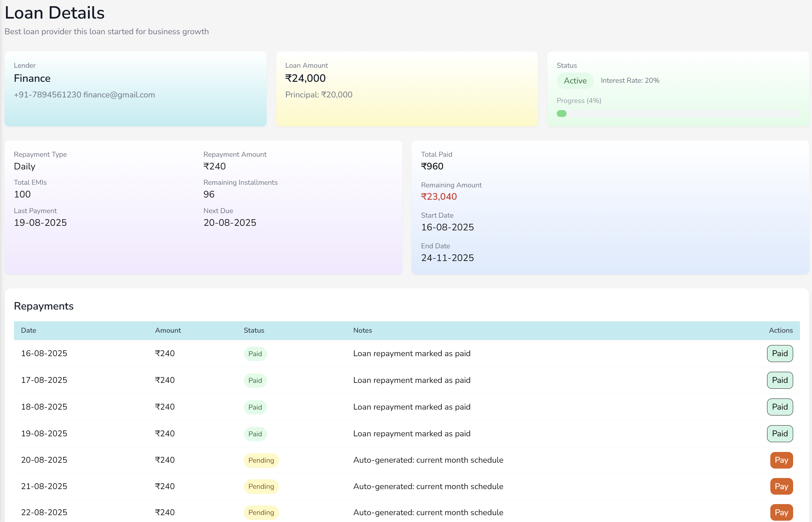Click the loan description subtitle text

[107, 32]
